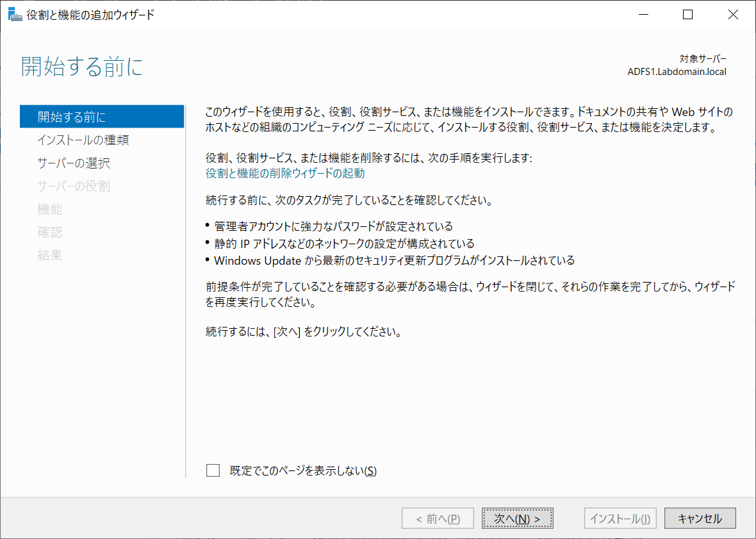Click the '次へ(N) >' button

[517, 518]
